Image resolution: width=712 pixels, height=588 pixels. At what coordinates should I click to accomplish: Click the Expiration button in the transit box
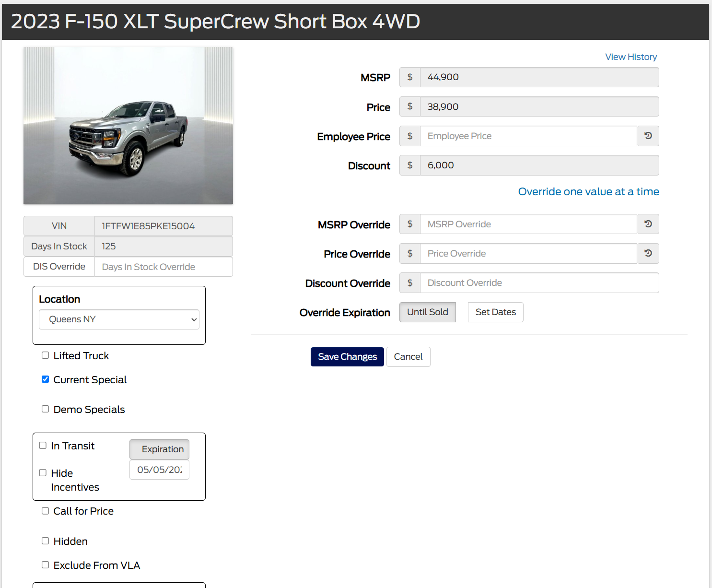160,449
